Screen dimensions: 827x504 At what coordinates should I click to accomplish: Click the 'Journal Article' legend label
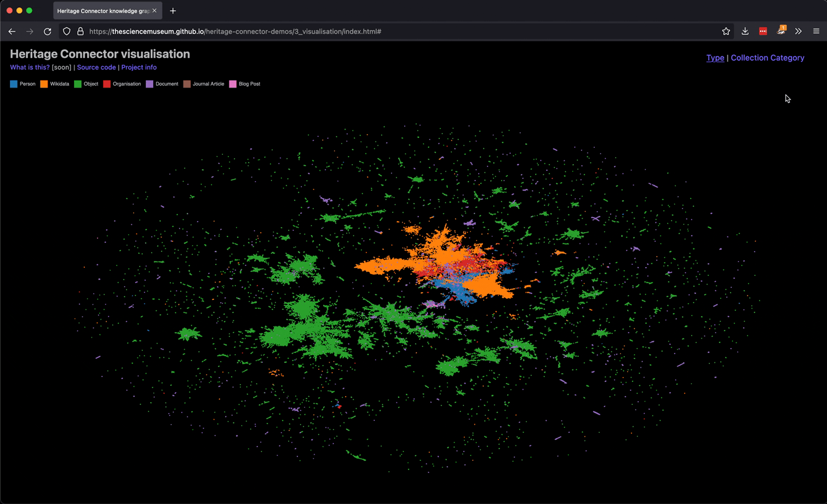208,84
